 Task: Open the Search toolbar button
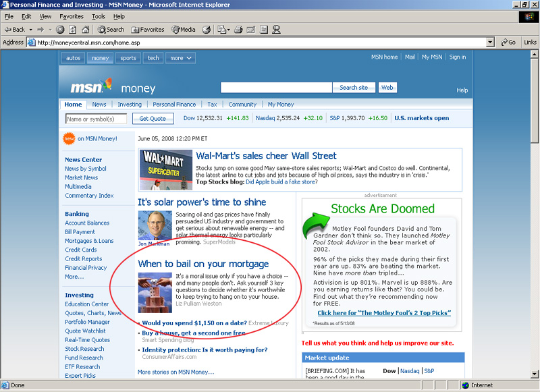111,30
